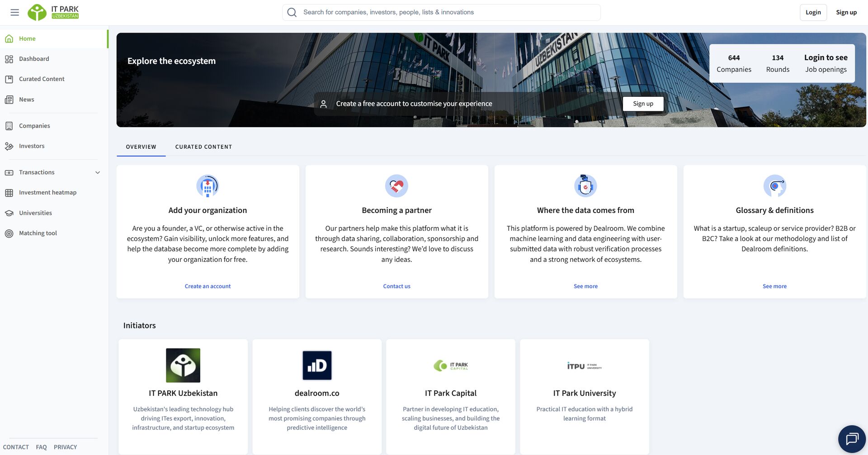Click the Login button

point(813,12)
